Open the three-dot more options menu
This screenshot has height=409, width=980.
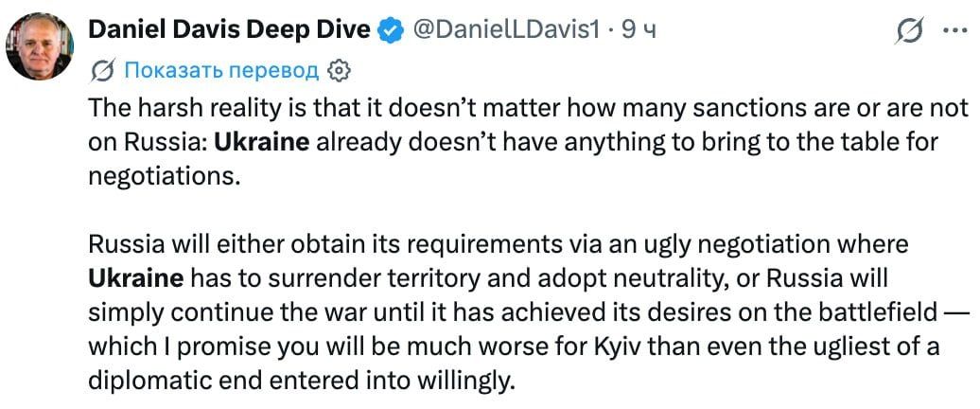[x=954, y=29]
